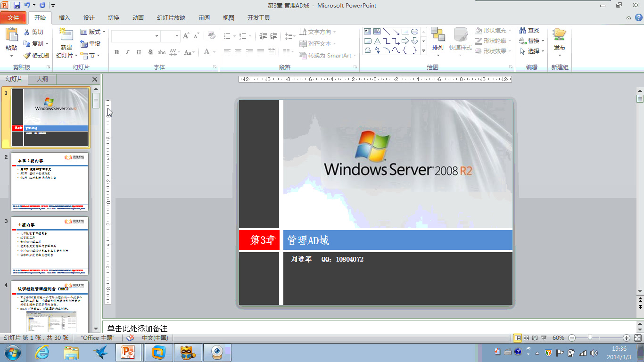This screenshot has height=362, width=644.
Task: Open the Publish (发布) dropdown
Action: [x=560, y=42]
